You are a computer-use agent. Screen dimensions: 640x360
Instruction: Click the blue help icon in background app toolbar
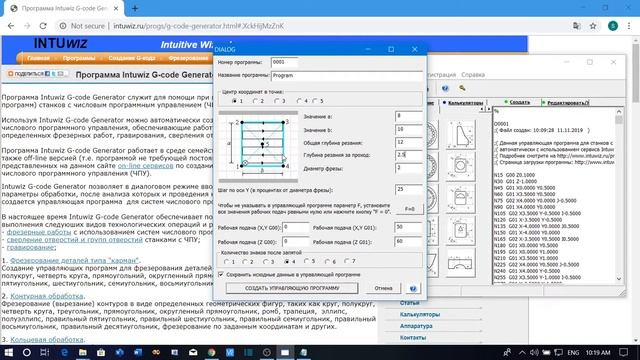coord(445,88)
